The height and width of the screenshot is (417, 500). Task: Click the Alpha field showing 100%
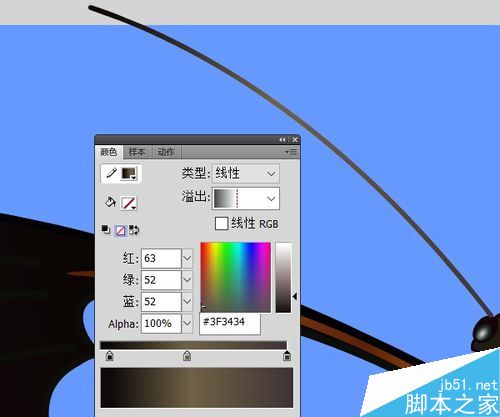pyautogui.click(x=161, y=323)
